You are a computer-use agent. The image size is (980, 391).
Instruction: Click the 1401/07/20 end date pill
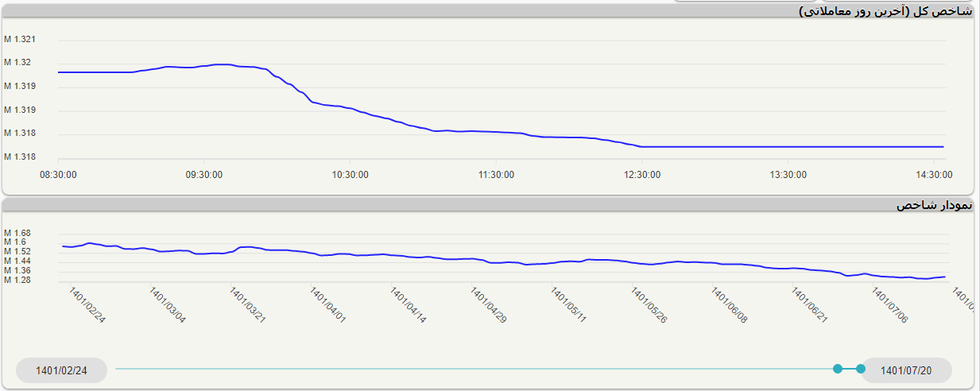pyautogui.click(x=906, y=370)
